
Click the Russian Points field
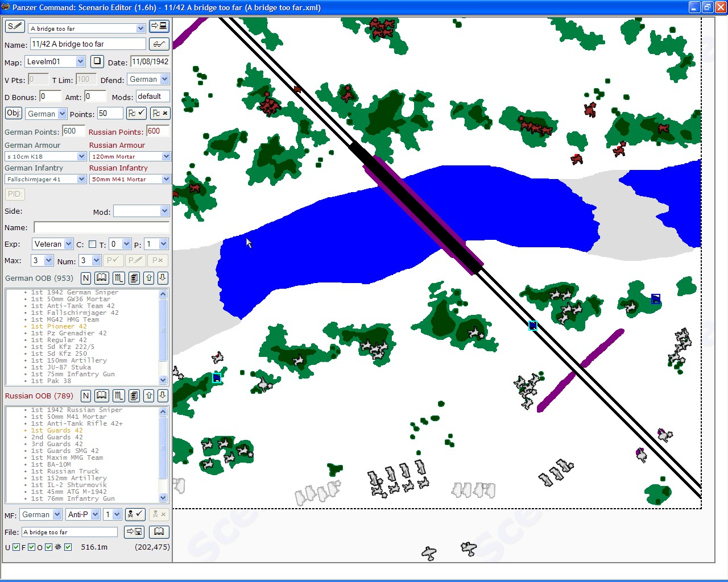pos(158,131)
